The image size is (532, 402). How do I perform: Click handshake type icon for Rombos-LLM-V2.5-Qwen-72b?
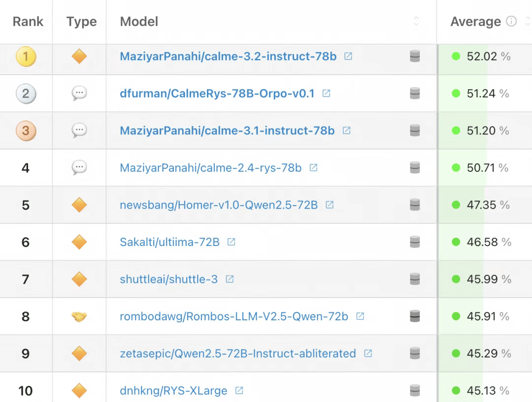79,316
